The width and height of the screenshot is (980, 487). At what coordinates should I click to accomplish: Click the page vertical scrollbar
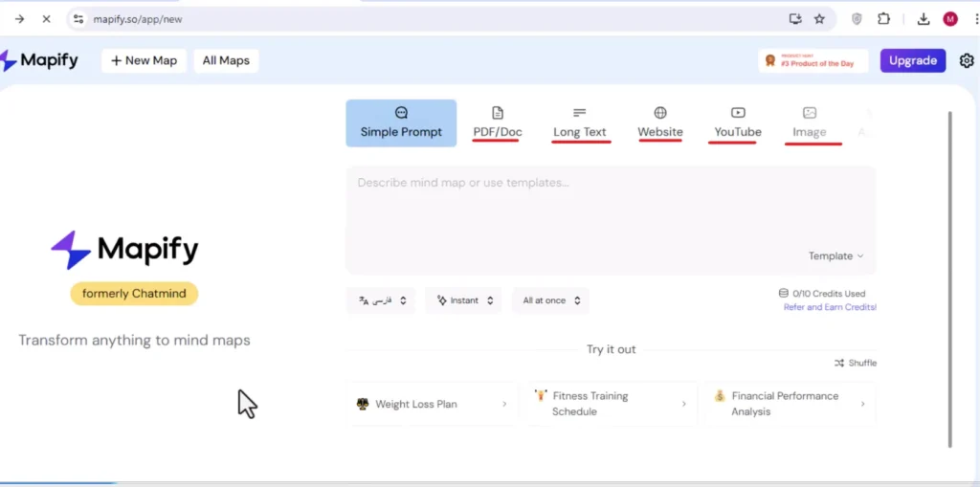pyautogui.click(x=950, y=278)
